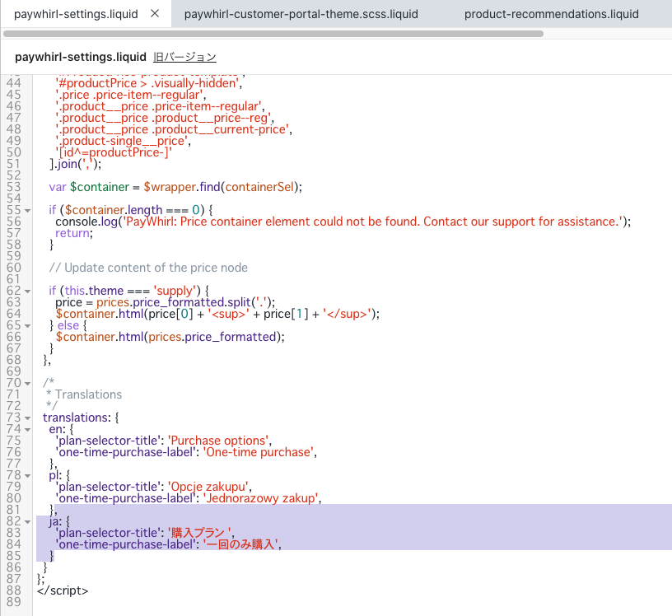Click the paywhirl-settings.liquid file heading
Image resolution: width=672 pixels, height=616 pixels.
coord(81,57)
